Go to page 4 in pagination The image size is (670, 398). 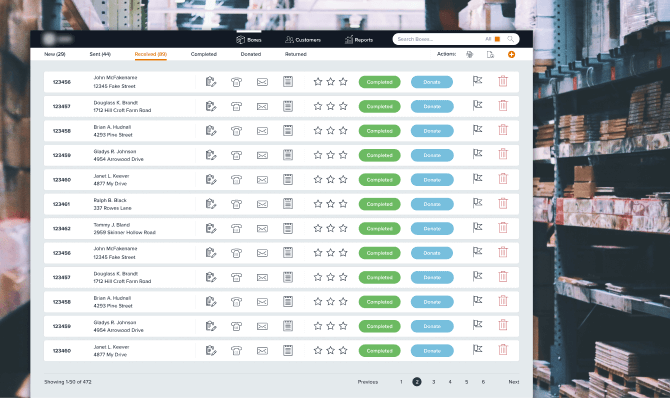click(x=450, y=382)
